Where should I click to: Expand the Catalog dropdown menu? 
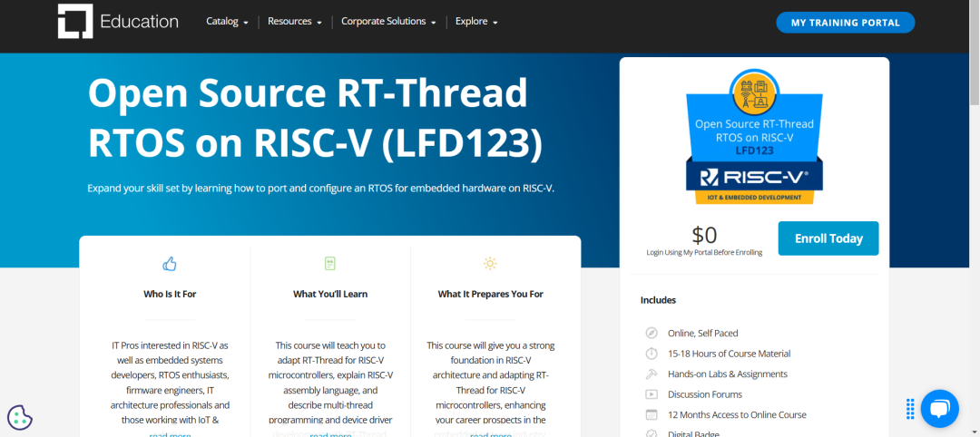(227, 21)
